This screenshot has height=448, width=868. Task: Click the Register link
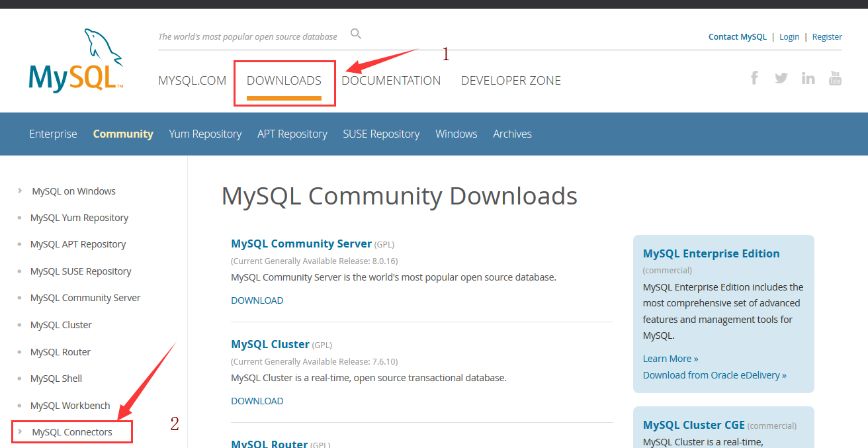pyautogui.click(x=827, y=37)
